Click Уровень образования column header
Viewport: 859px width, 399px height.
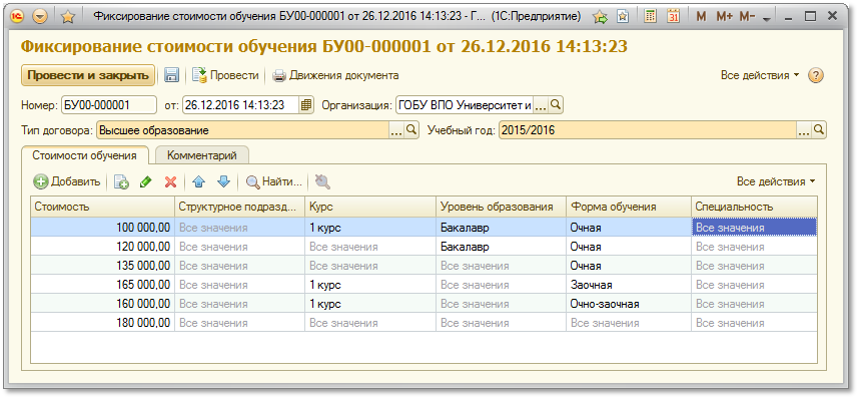pos(501,207)
